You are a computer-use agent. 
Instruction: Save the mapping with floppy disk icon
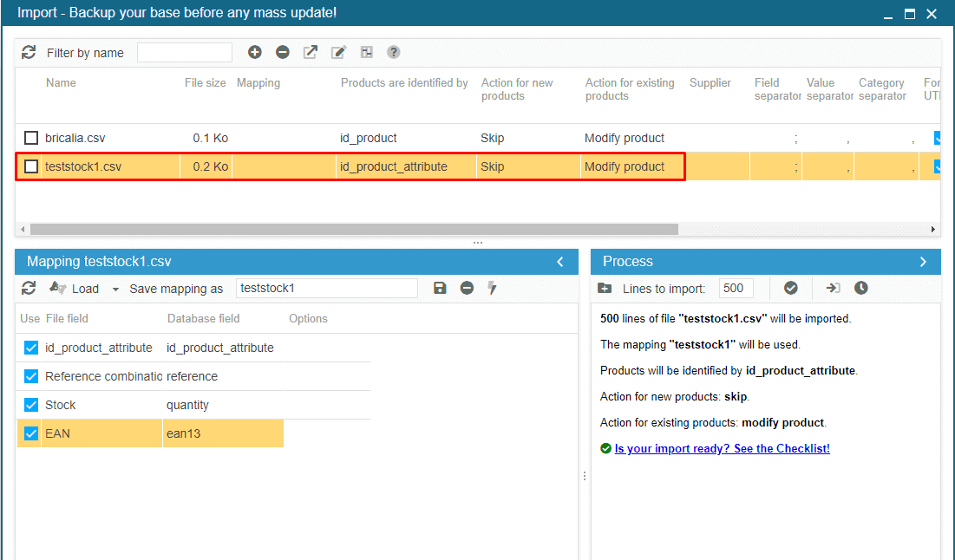tap(440, 288)
